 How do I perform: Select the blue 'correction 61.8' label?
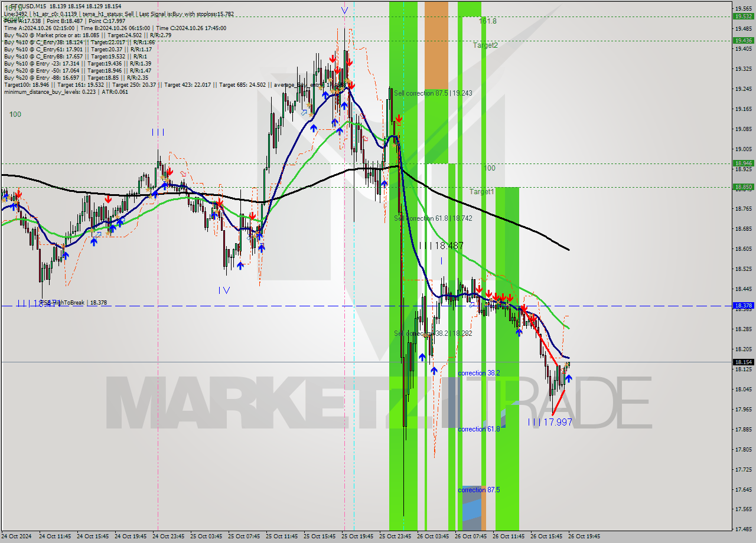click(x=479, y=429)
